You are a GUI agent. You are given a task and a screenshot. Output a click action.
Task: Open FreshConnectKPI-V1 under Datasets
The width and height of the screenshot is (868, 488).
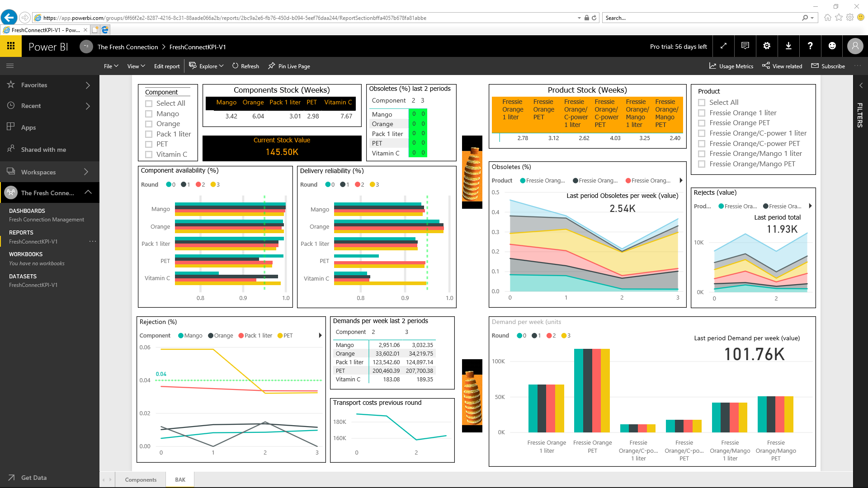33,285
